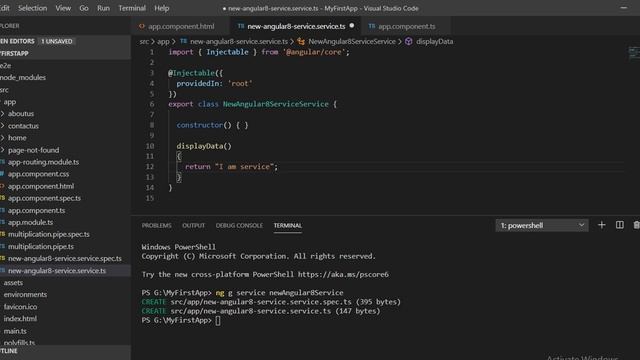This screenshot has height=360, width=640.
Task: Open the Debug Console panel tab
Action: click(239, 225)
